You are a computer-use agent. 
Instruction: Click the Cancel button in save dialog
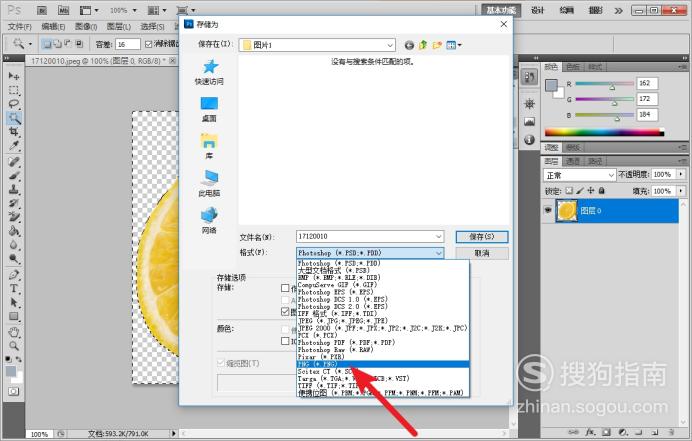481,253
